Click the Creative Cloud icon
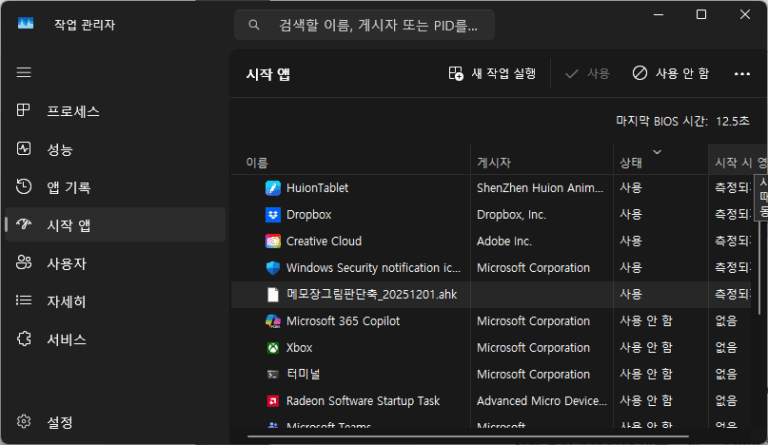768x445 pixels. pyautogui.click(x=272, y=241)
